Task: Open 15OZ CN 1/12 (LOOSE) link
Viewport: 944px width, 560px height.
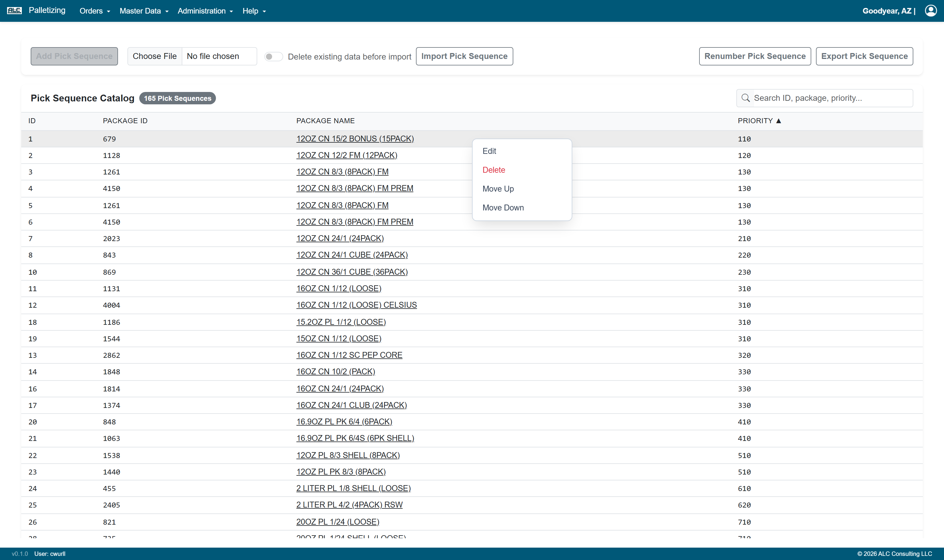Action: click(339, 338)
